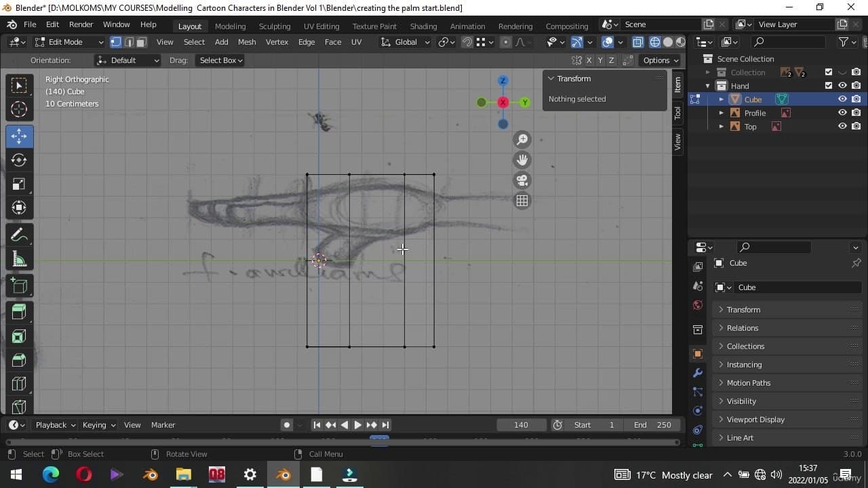Enable vertex select mode
The image size is (868, 488).
116,42
